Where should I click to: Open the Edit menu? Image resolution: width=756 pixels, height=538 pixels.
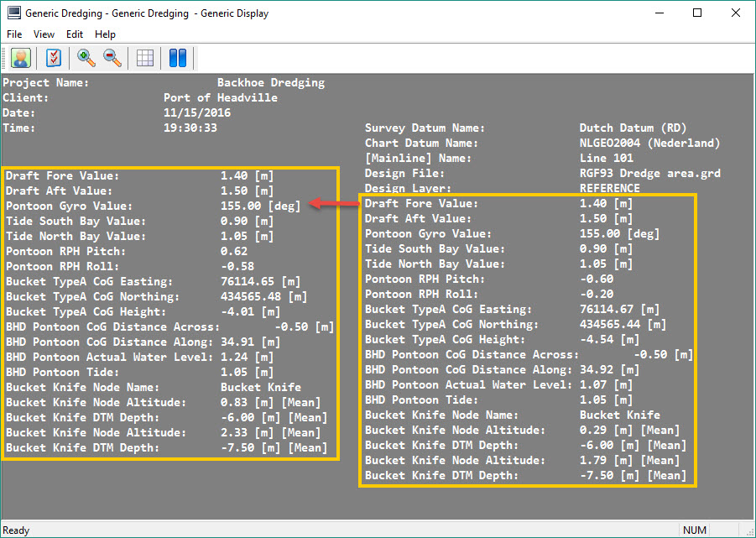click(x=75, y=34)
